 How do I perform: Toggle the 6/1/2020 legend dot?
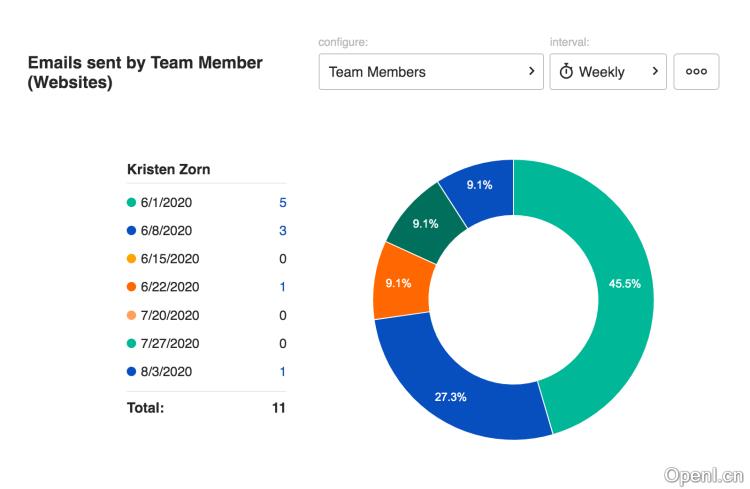(131, 203)
